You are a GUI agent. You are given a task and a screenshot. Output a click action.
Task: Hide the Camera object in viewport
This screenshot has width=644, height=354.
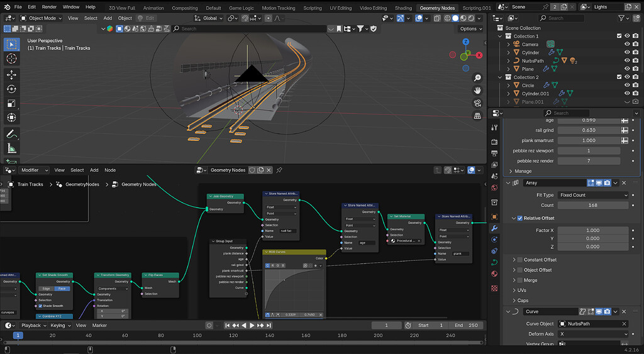tap(627, 45)
